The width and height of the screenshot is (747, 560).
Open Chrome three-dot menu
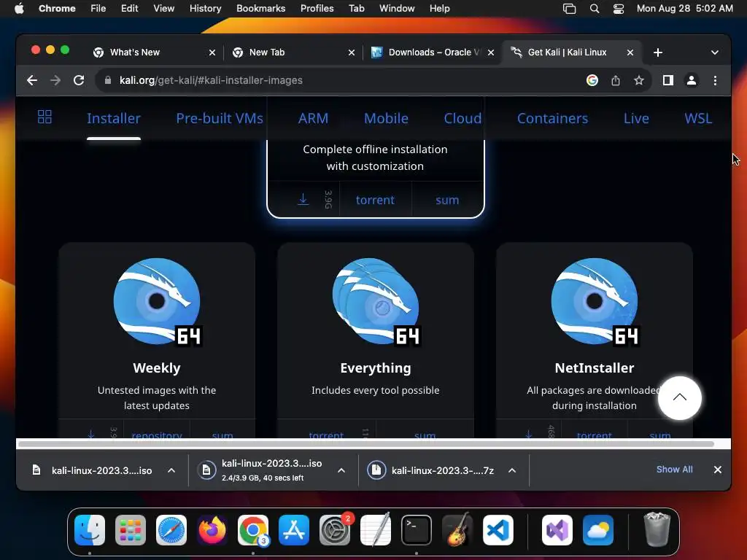715,80
